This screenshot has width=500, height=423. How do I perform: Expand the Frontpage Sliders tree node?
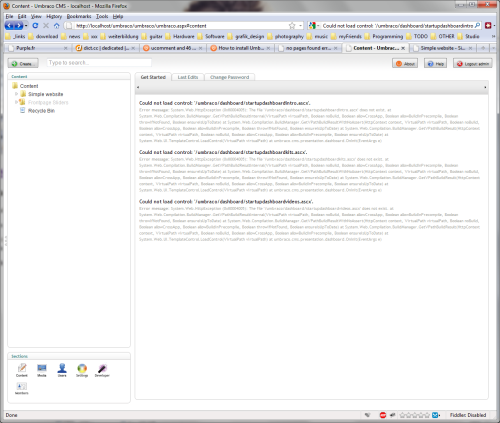point(16,102)
